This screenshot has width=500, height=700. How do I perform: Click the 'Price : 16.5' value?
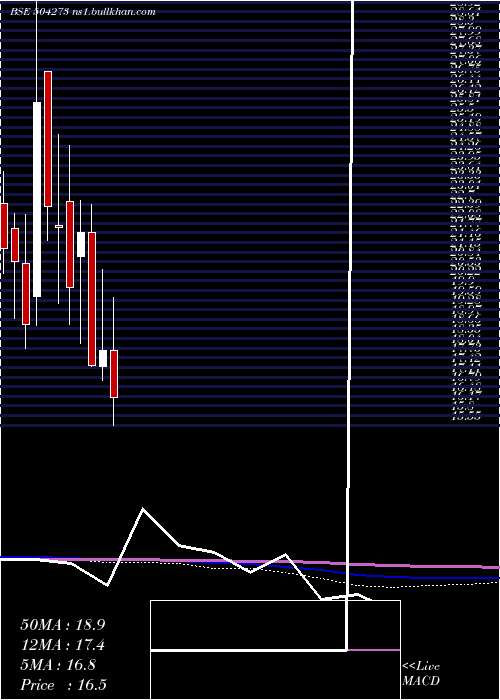[63, 685]
